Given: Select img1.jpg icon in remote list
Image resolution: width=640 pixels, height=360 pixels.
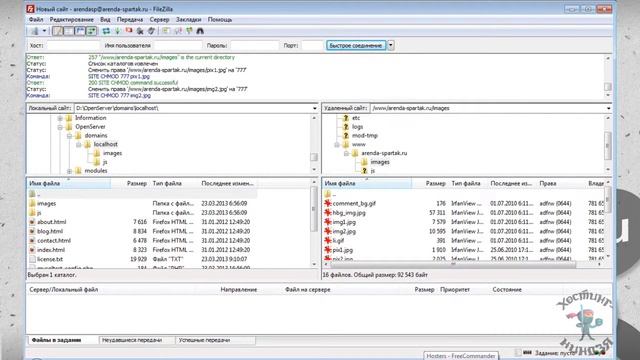Looking at the screenshot, I should pyautogui.click(x=328, y=222).
